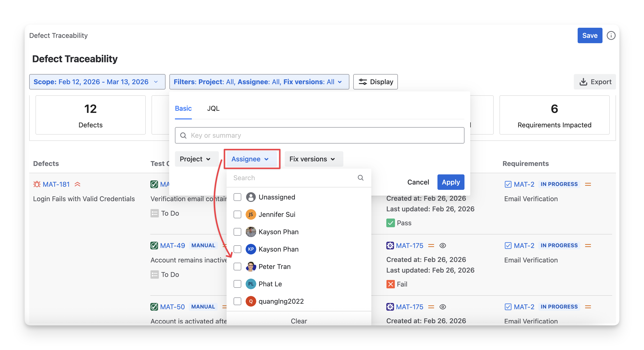Click the Fail status red X icon
The height and width of the screenshot is (350, 644).
390,284
